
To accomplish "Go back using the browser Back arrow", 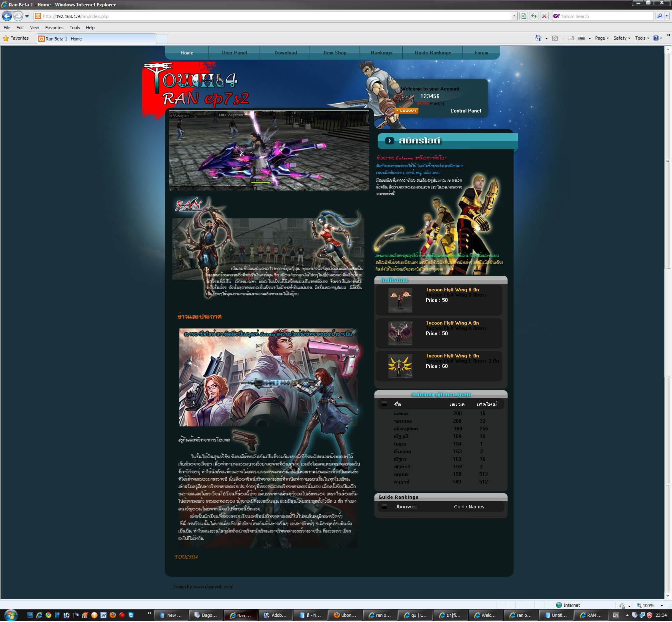I will point(7,16).
